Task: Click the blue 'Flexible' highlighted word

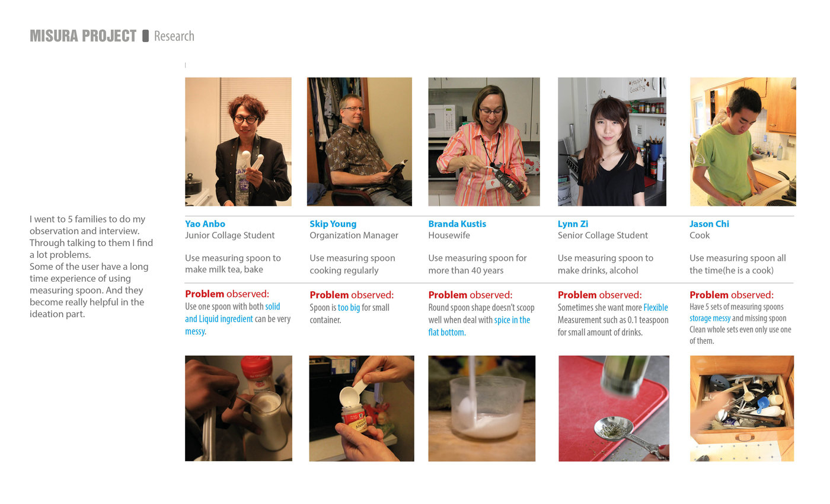Action: (656, 308)
